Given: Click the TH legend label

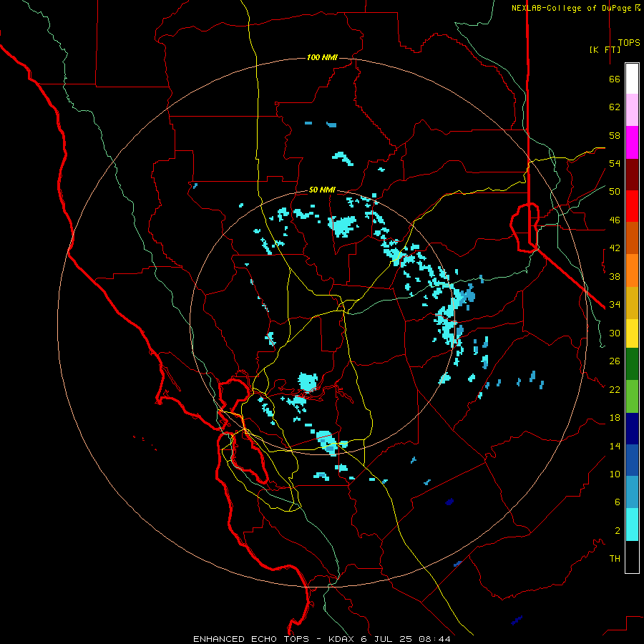Looking at the screenshot, I should [x=615, y=559].
